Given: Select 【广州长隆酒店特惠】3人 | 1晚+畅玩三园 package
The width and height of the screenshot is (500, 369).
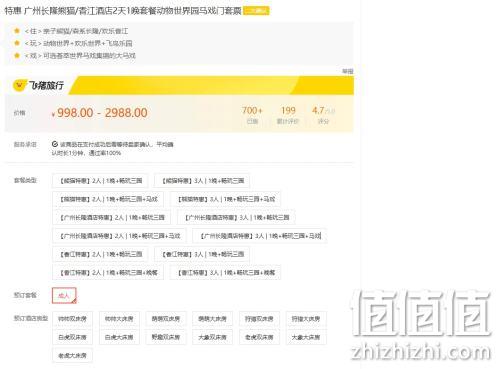Looking at the screenshot, I should pyautogui.click(x=236, y=217).
